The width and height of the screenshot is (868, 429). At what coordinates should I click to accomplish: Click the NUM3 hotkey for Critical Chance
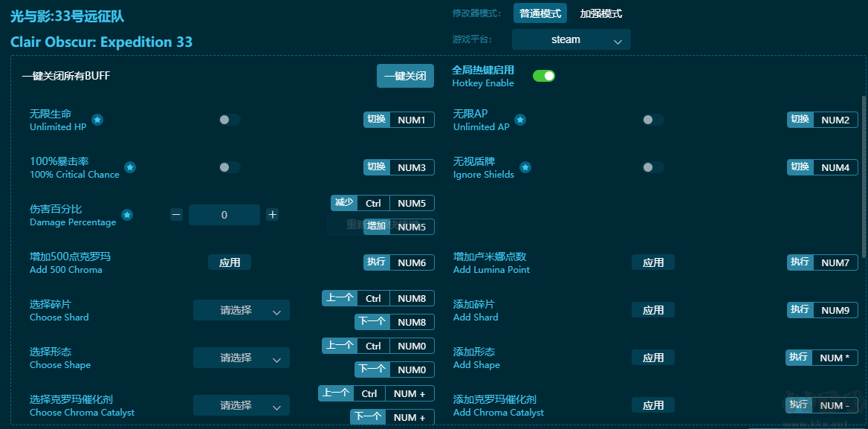(x=399, y=167)
